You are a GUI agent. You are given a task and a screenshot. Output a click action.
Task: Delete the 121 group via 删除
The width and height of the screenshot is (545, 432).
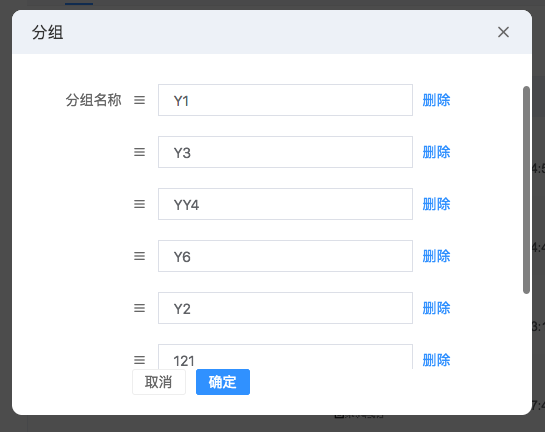point(436,360)
